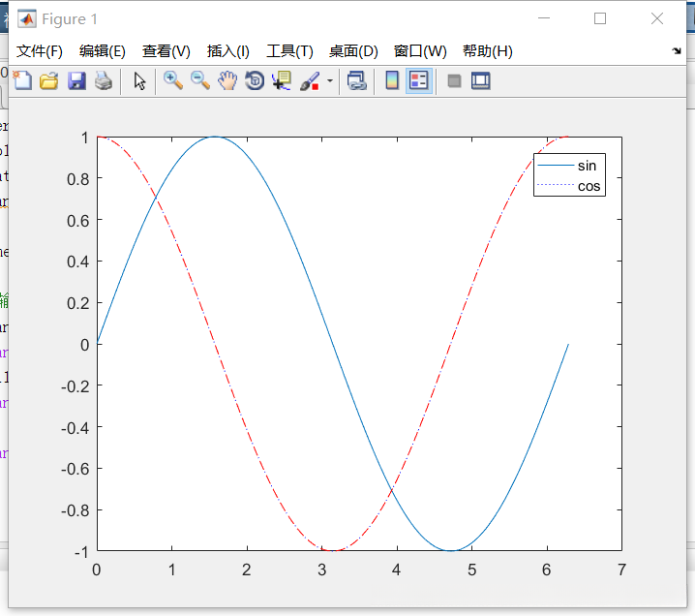The image size is (695, 616).
Task: Select the Zoom In tool
Action: (173, 81)
